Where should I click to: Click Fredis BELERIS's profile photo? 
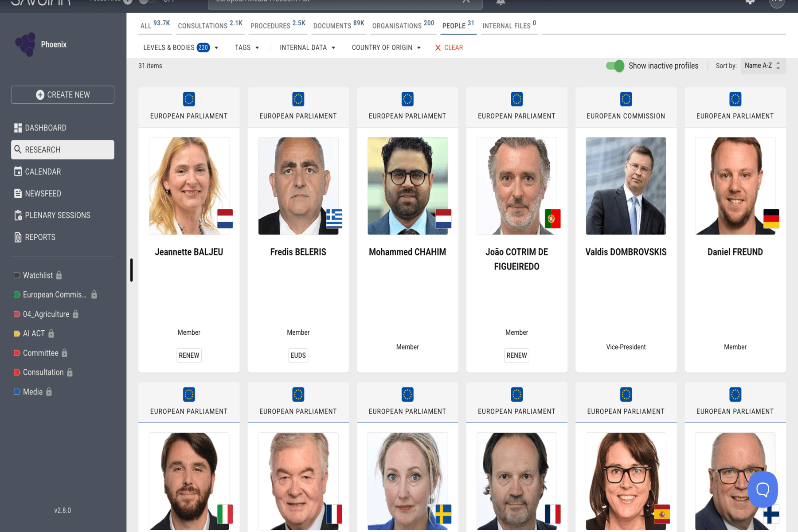298,186
